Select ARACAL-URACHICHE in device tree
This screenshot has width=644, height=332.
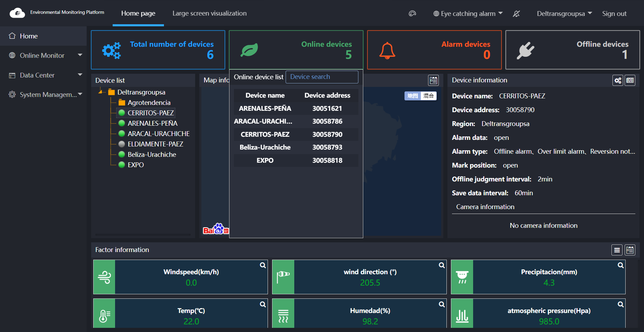[158, 134]
